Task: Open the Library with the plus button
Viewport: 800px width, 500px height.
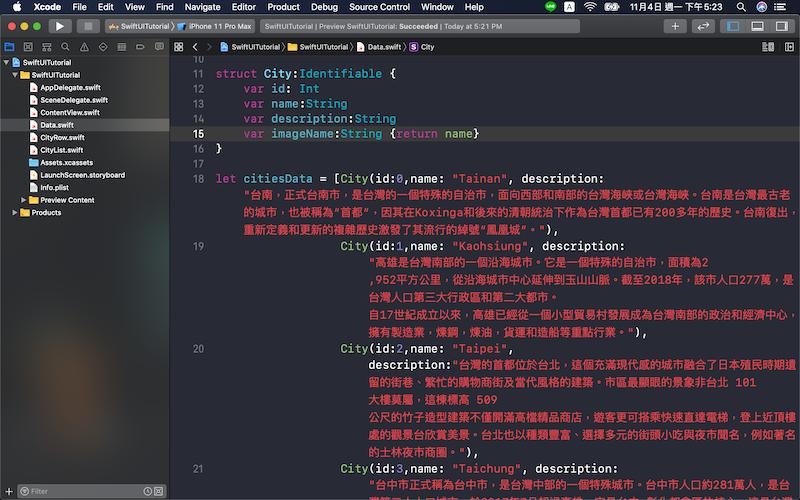Action: pyautogui.click(x=674, y=26)
